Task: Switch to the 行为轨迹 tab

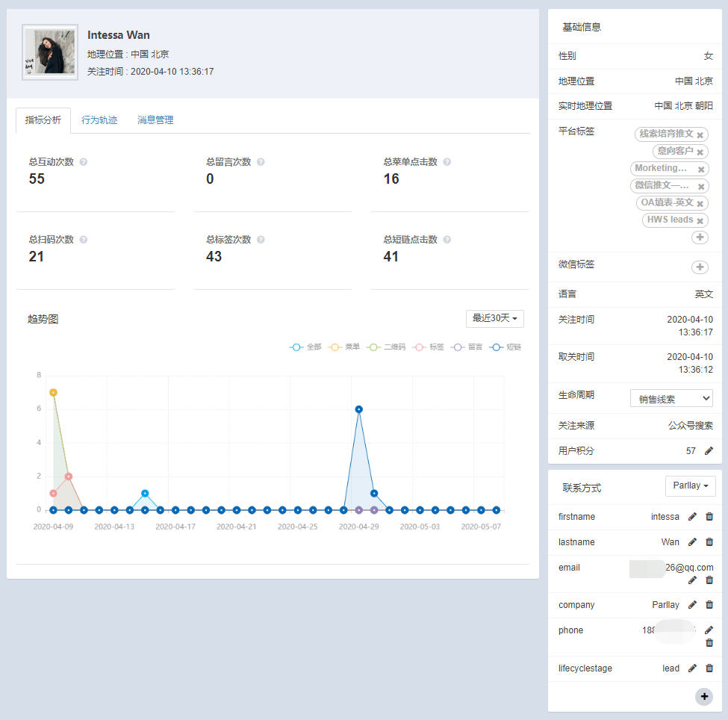Action: [99, 120]
